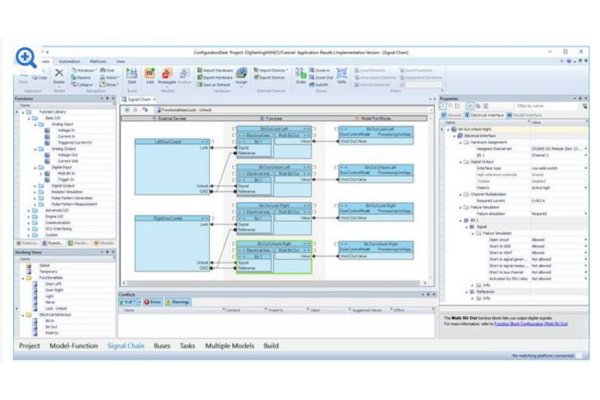The image size is (600, 400).
Task: Click the 100% zoom icon
Action: pyautogui.click(x=342, y=73)
